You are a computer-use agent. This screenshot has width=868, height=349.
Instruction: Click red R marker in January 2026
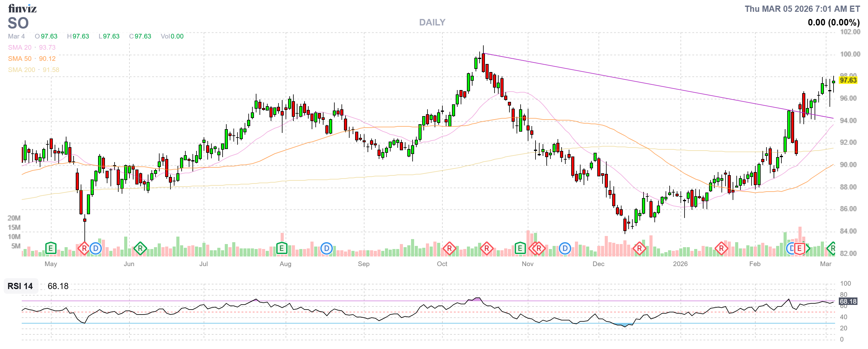pos(721,249)
